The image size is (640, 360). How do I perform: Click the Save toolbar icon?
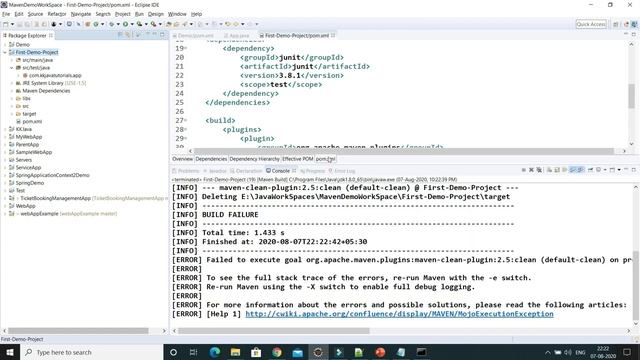20,24
